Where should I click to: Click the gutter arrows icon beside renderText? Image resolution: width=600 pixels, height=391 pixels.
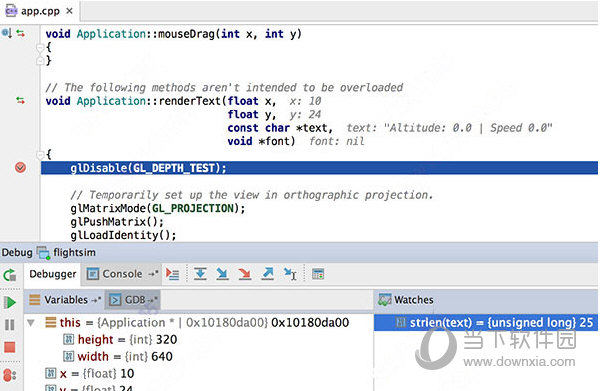[x=21, y=101]
